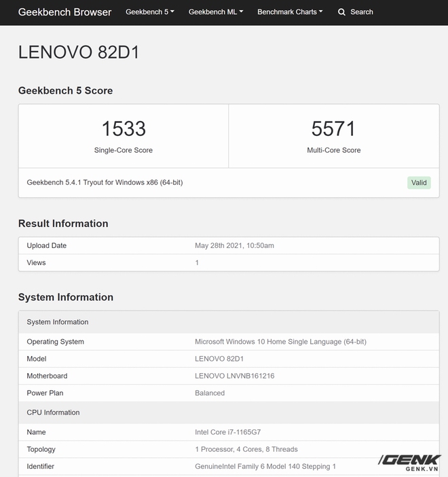The height and width of the screenshot is (477, 448).
Task: Click the green Valid badge
Action: [419, 183]
